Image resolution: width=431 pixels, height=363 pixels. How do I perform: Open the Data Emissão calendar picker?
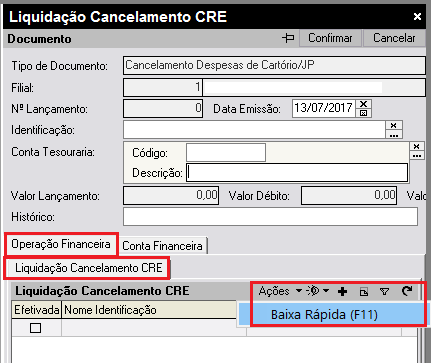364,113
